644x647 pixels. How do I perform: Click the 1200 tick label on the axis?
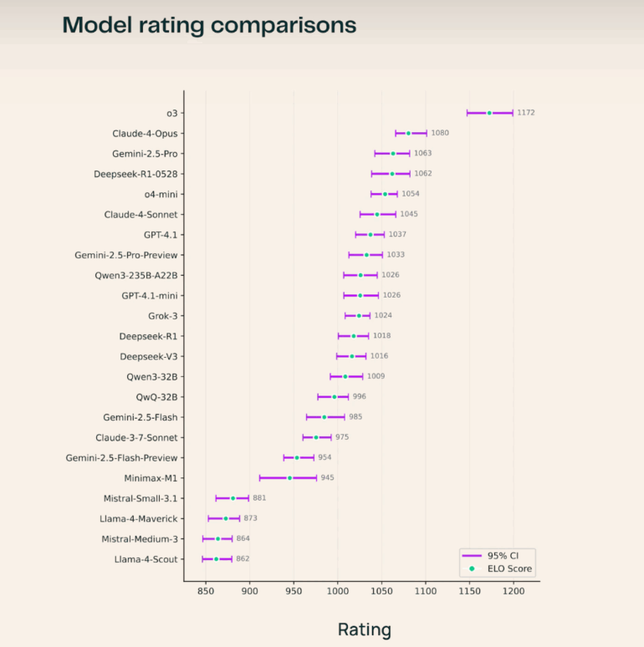513,592
